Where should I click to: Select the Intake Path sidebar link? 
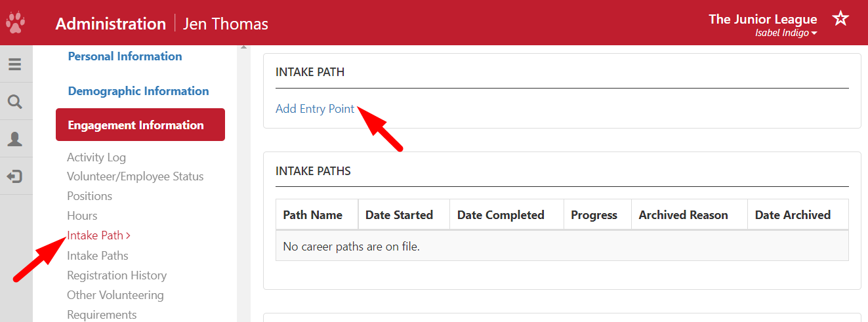click(x=98, y=235)
